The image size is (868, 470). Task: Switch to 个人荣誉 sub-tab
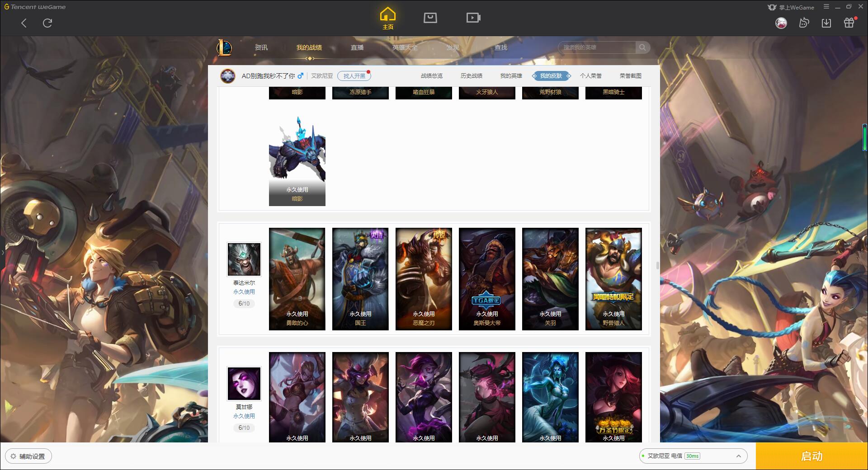pyautogui.click(x=591, y=76)
